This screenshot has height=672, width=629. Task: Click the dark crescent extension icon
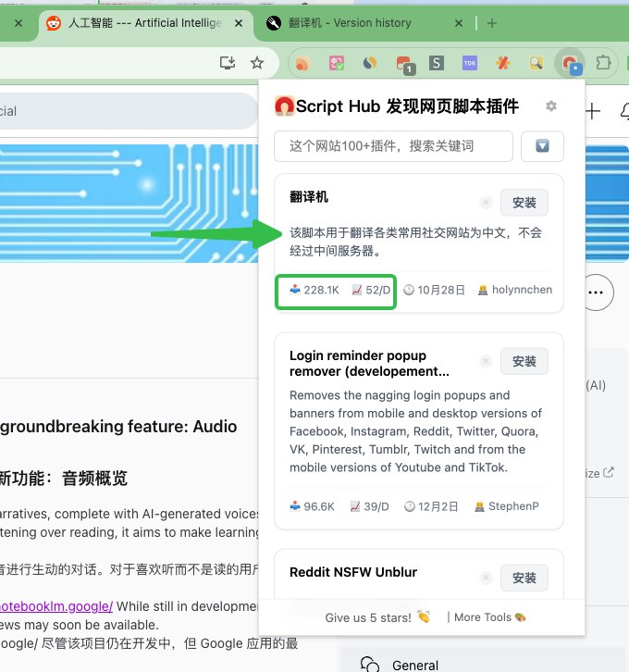(x=369, y=63)
